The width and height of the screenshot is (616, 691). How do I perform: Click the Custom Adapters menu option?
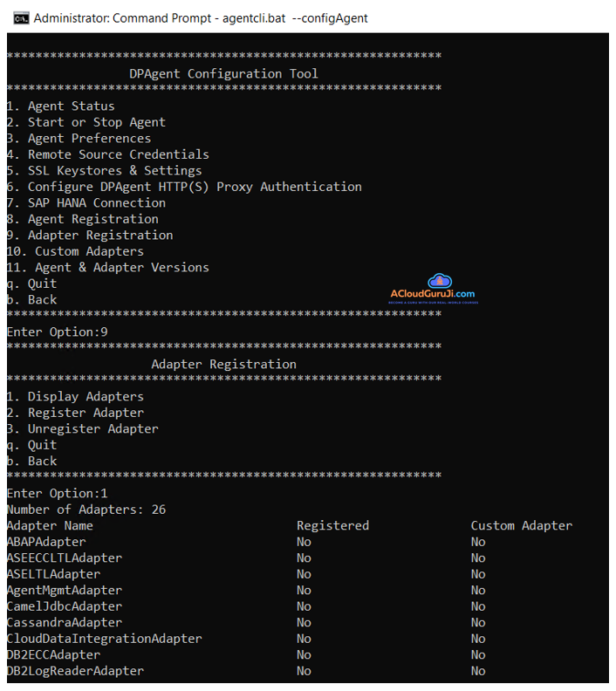75,251
